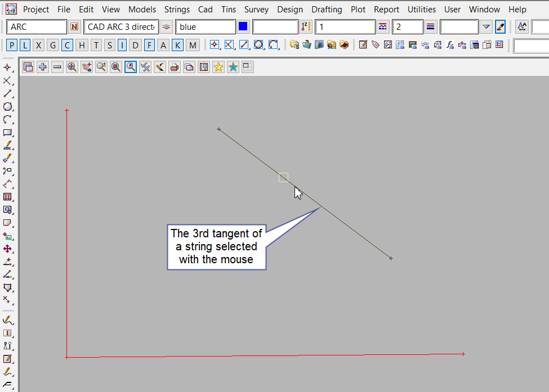Select the CAD arc tool in left toolbar

(7, 120)
